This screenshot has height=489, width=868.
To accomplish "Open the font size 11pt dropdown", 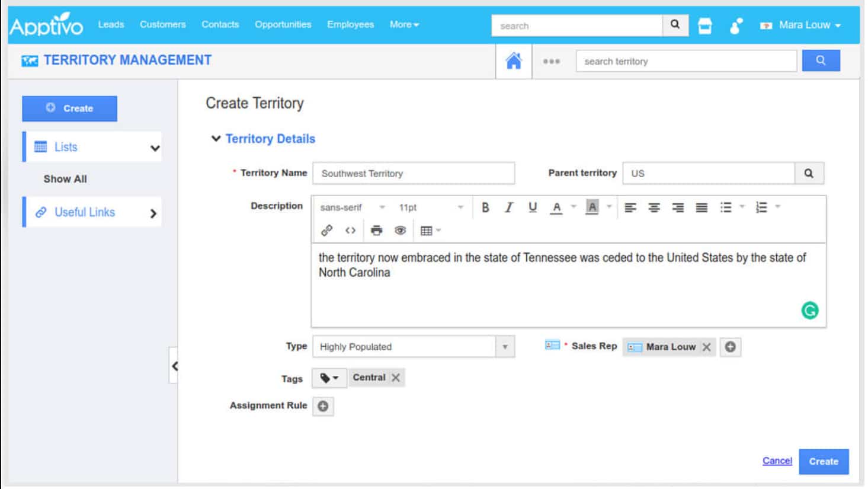I will point(431,207).
